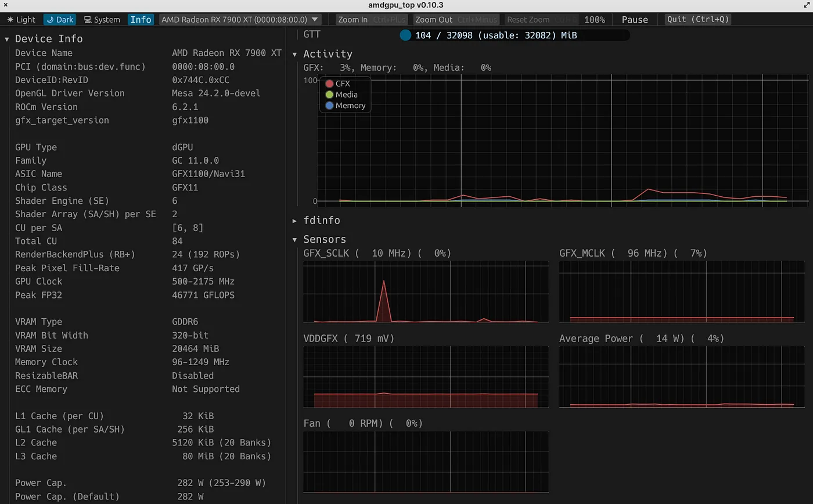Click the VRAM Bit Width '320-bit'
This screenshot has width=813, height=504.
click(190, 335)
